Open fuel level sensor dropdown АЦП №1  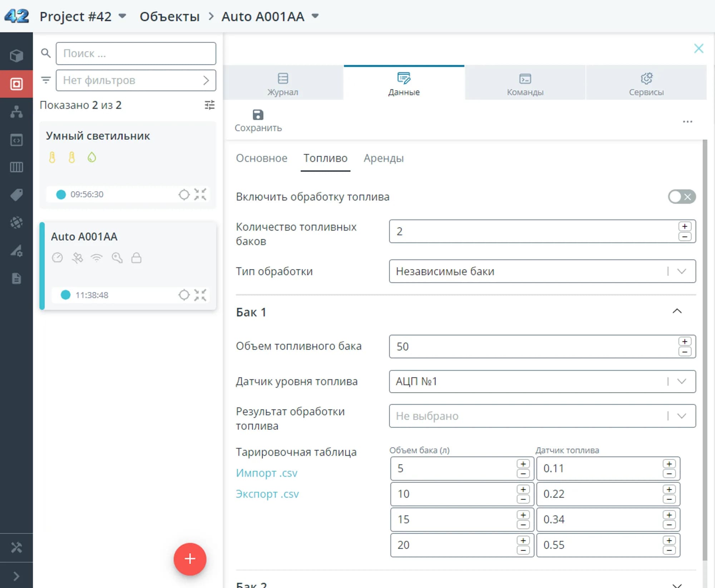pyautogui.click(x=542, y=381)
